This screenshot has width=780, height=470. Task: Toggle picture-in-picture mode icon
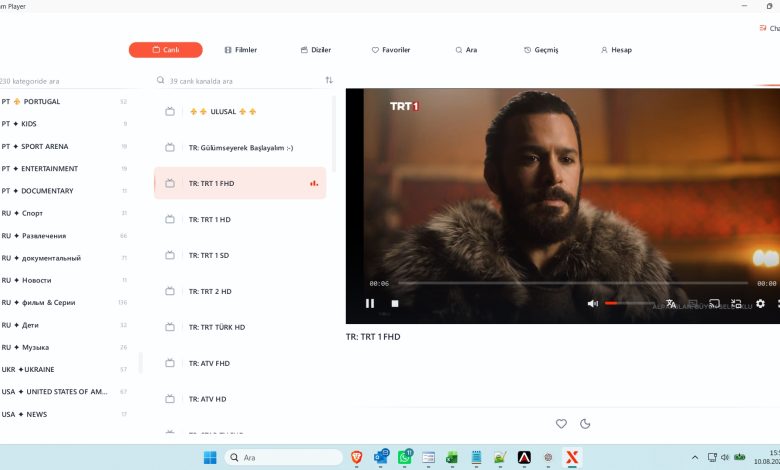click(x=736, y=303)
